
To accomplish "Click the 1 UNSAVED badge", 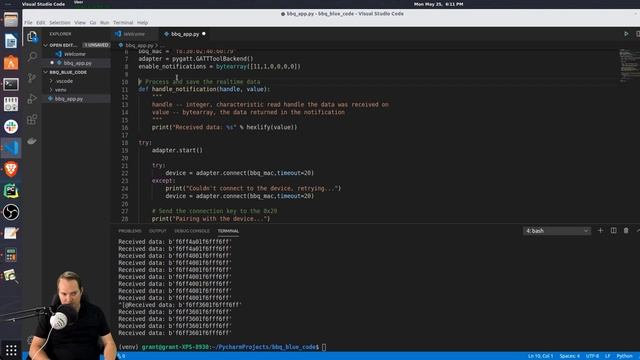I will pos(96,45).
